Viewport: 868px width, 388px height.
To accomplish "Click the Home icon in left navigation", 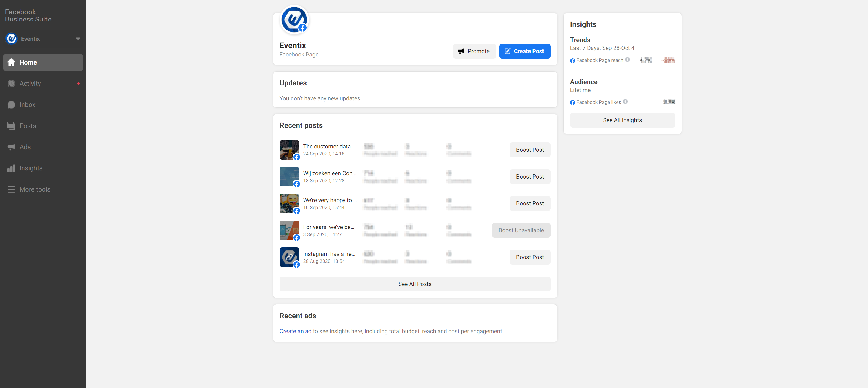I will (12, 62).
